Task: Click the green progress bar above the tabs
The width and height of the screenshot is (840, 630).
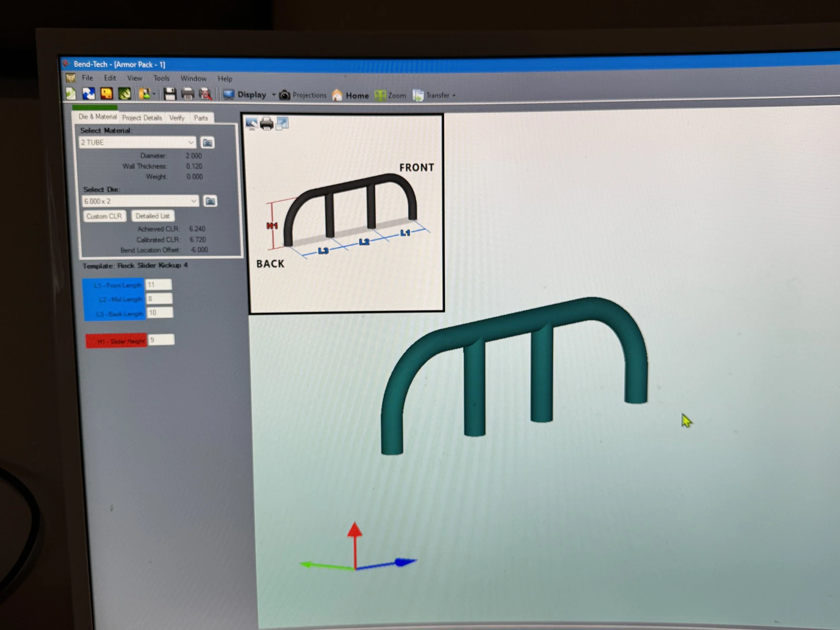Action: [x=95, y=107]
